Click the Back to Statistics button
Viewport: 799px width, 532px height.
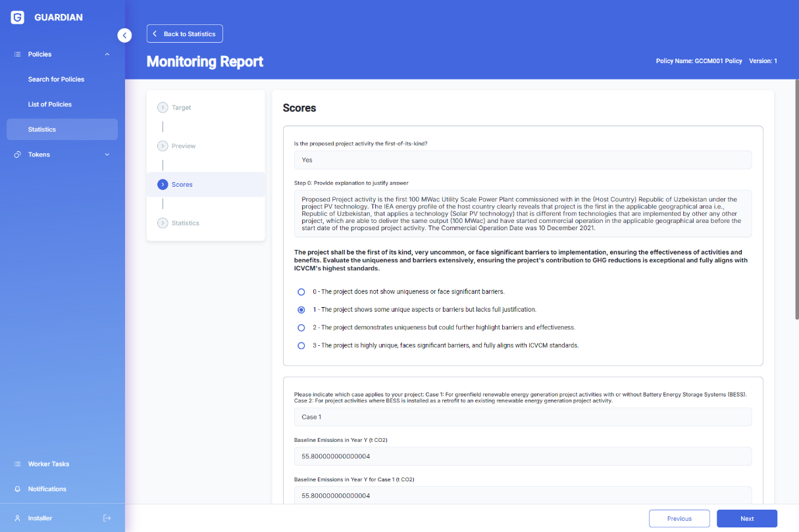(x=185, y=34)
